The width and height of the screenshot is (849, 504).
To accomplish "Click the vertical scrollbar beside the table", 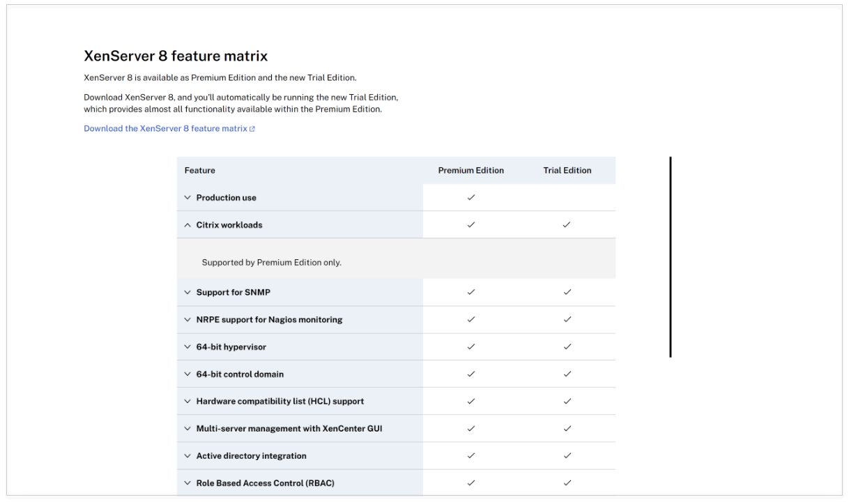I will [670, 257].
